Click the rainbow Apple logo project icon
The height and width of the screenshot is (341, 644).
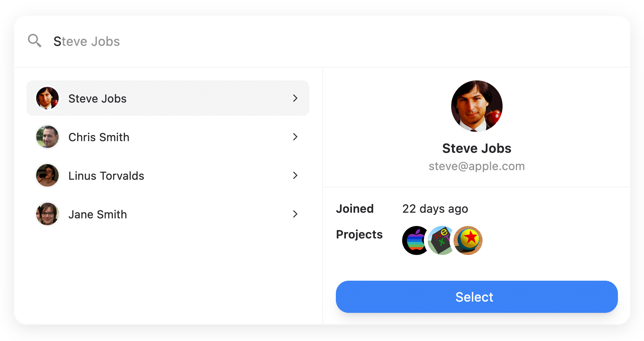415,240
